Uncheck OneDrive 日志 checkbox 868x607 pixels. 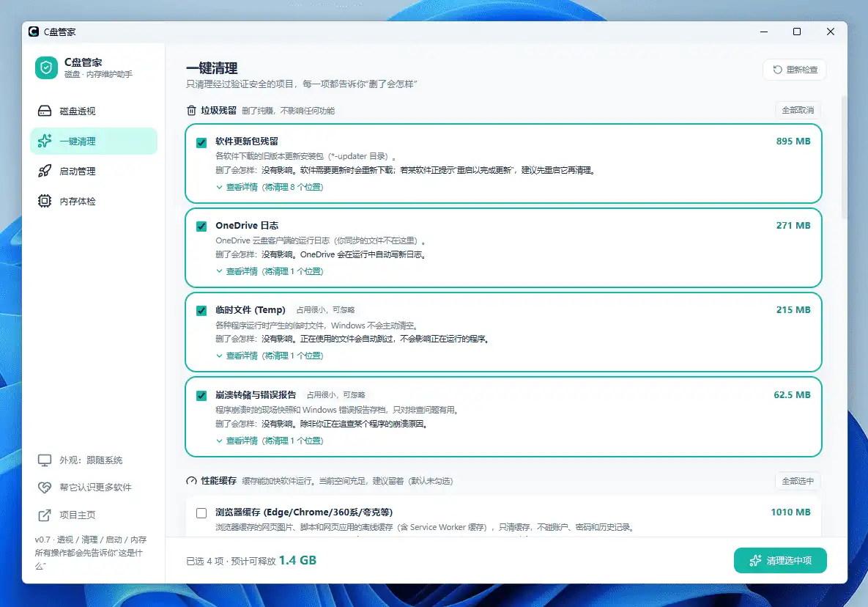click(201, 226)
